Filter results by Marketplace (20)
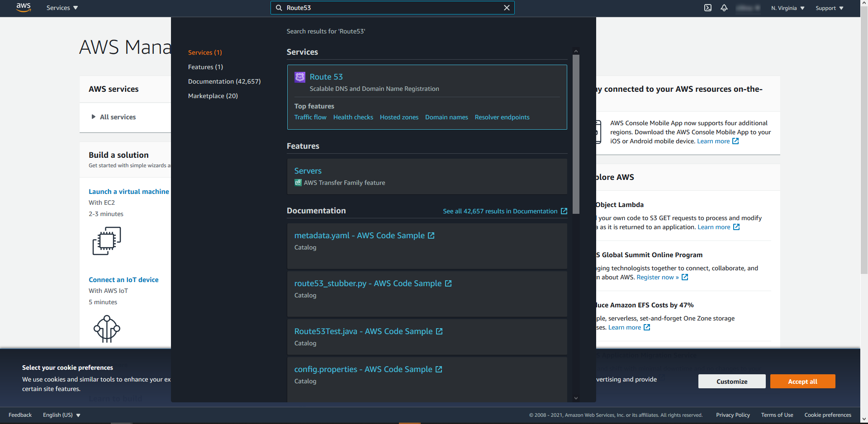The height and width of the screenshot is (424, 868). 213,96
